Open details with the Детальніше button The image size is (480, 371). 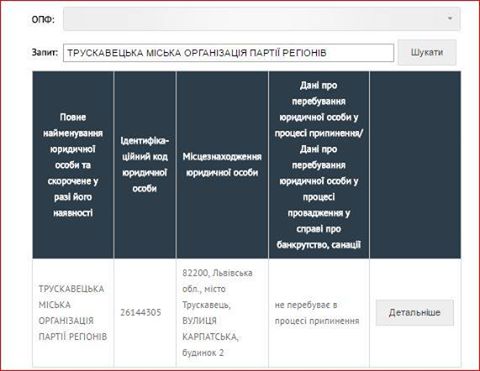pos(415,313)
